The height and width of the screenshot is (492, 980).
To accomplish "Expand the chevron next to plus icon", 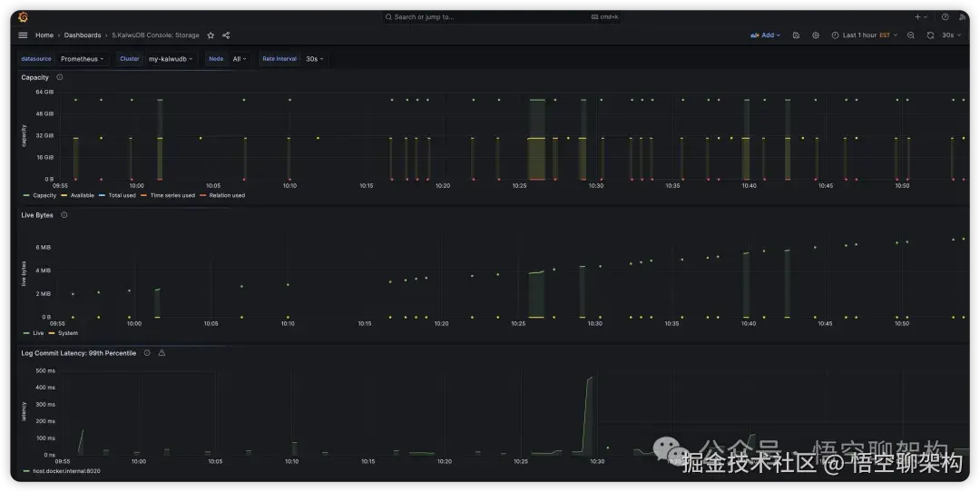I will pos(926,17).
